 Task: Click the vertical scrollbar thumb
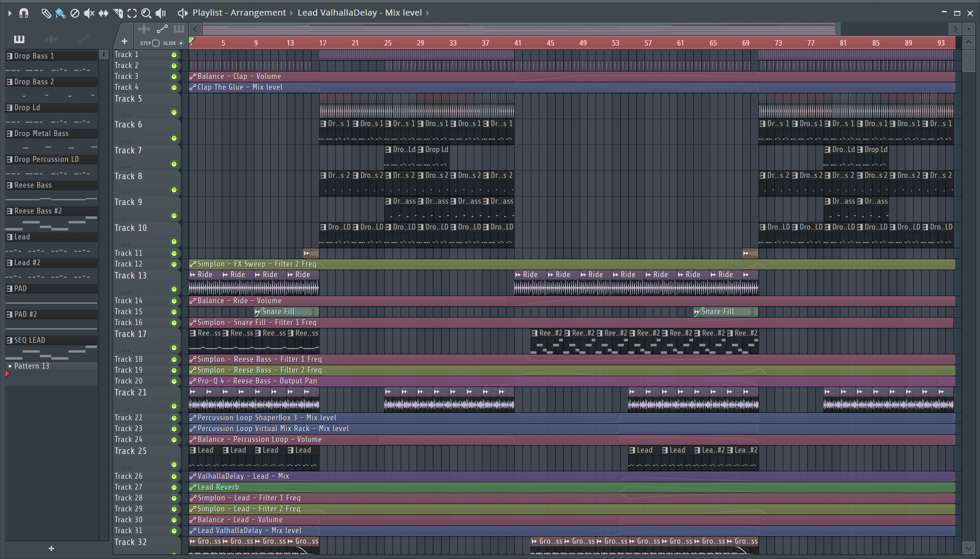tap(968, 61)
